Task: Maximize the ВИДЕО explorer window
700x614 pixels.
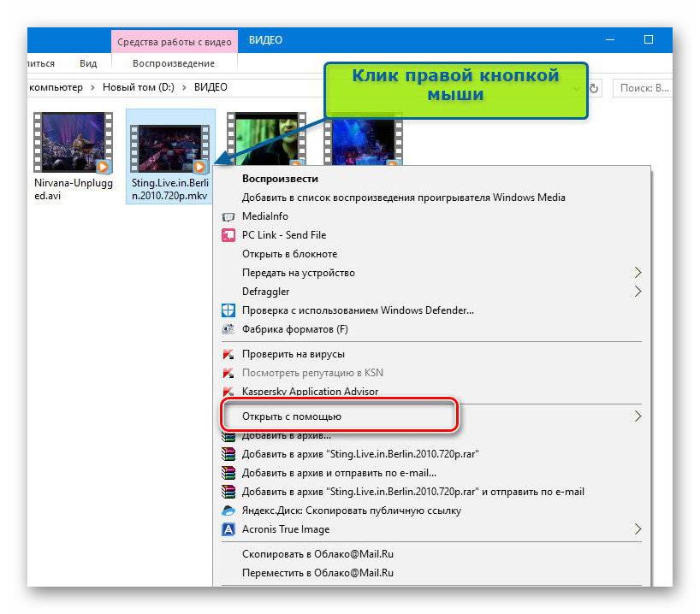Action: click(649, 39)
